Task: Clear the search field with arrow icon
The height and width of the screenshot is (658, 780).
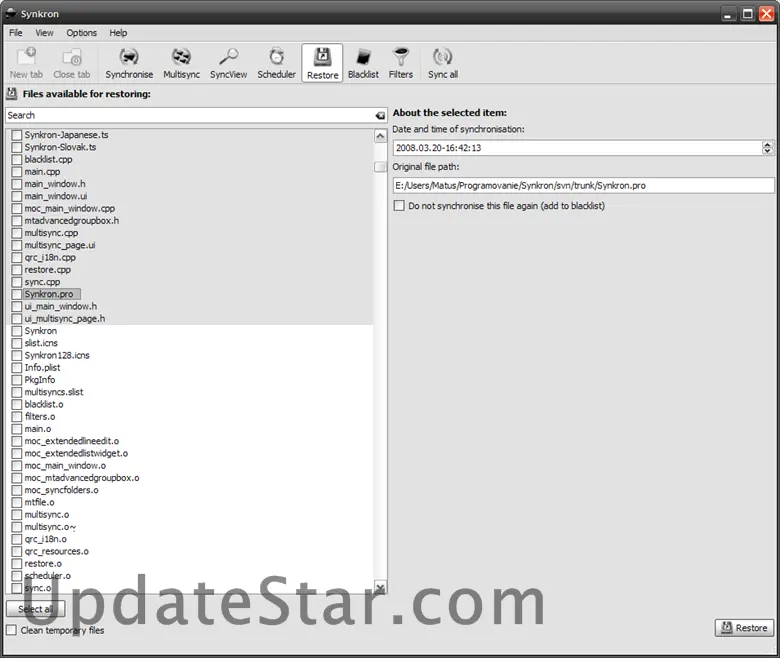Action: [381, 115]
